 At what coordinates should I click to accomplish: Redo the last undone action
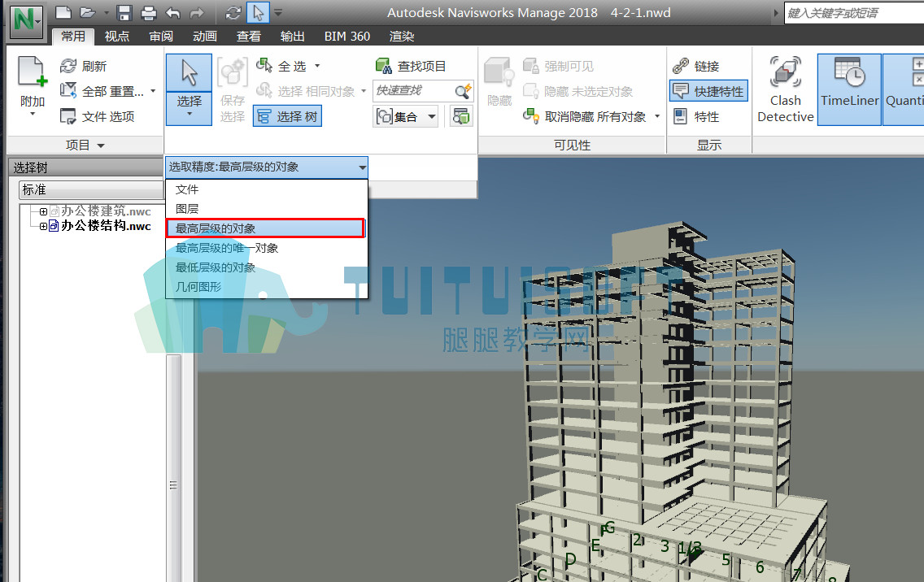[197, 12]
